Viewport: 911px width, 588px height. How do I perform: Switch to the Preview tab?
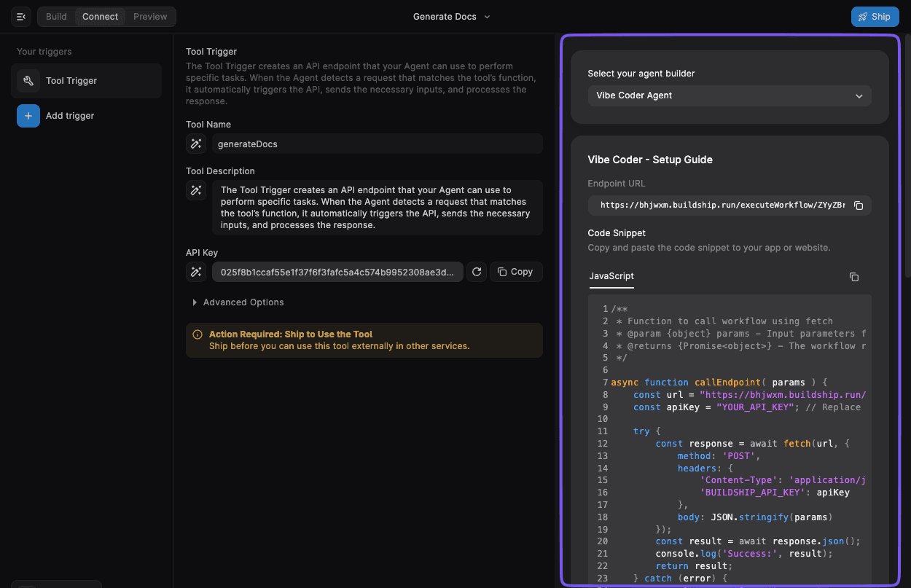pos(150,17)
